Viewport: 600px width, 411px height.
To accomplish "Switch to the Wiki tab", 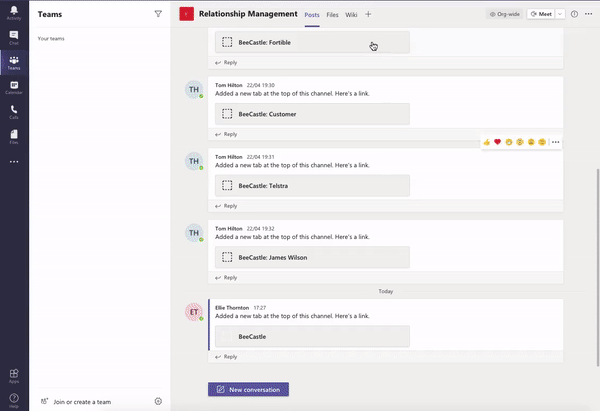I will point(351,15).
